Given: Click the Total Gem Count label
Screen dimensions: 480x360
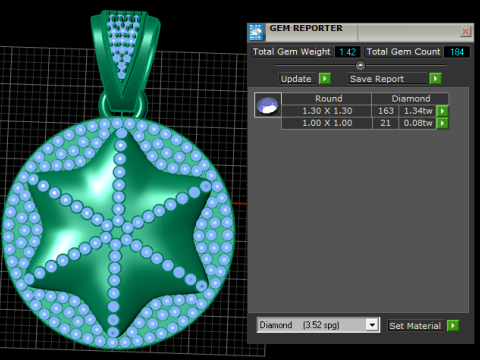Looking at the screenshot, I should 403,52.
